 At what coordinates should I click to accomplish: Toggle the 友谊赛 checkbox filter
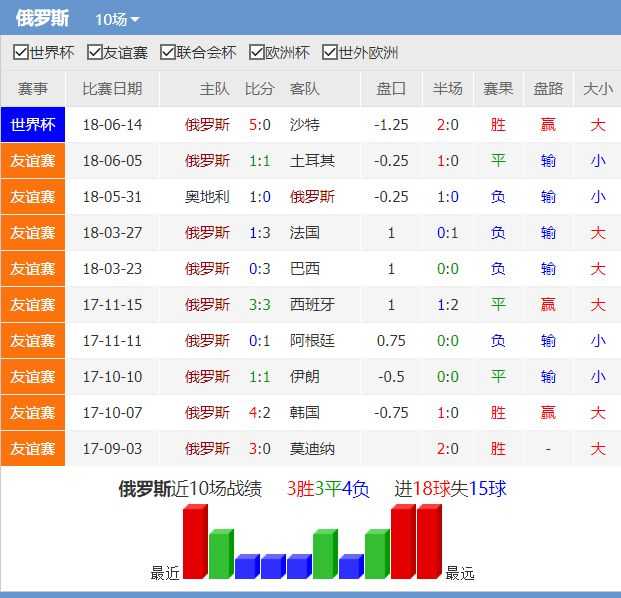pos(95,53)
